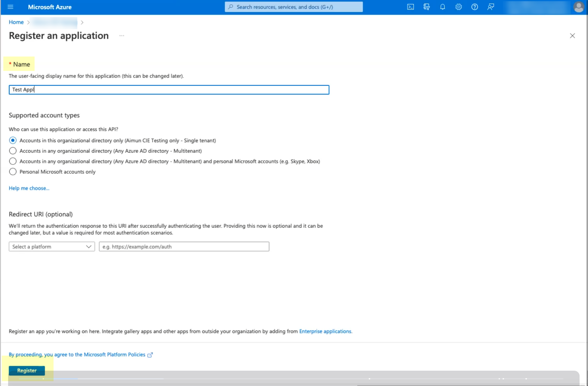Viewport: 588px width, 386px height.
Task: Open Directories and subscriptions filter icon
Action: (426, 7)
